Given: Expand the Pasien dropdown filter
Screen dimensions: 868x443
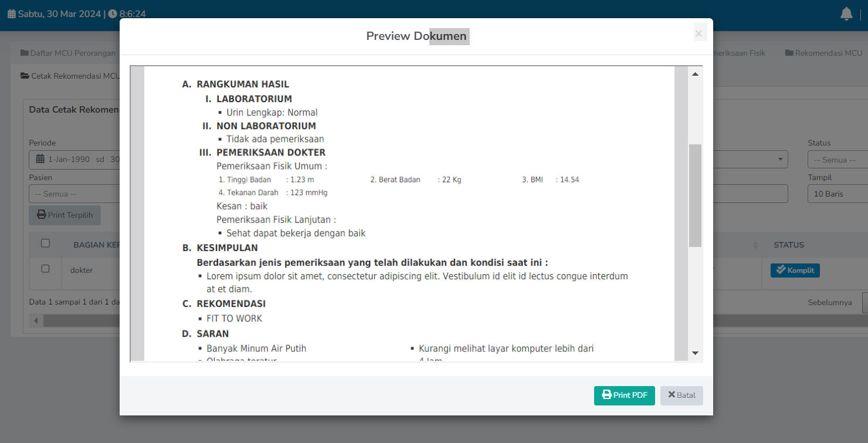Looking at the screenshot, I should click(x=73, y=194).
